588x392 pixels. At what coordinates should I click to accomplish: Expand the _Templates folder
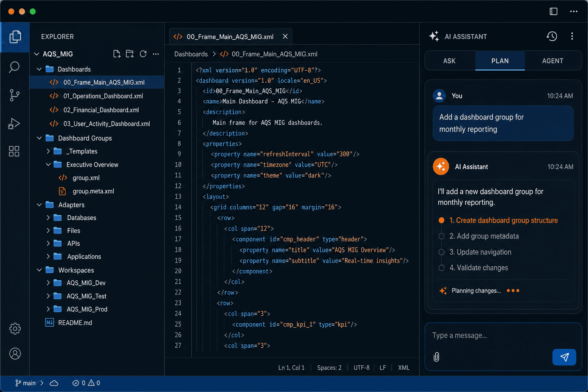48,151
